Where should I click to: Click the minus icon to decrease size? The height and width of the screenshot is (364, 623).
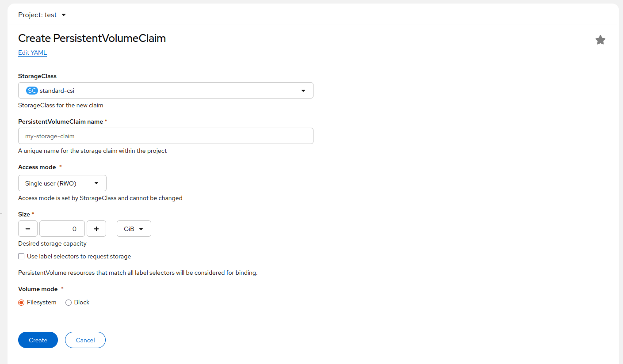(x=28, y=228)
